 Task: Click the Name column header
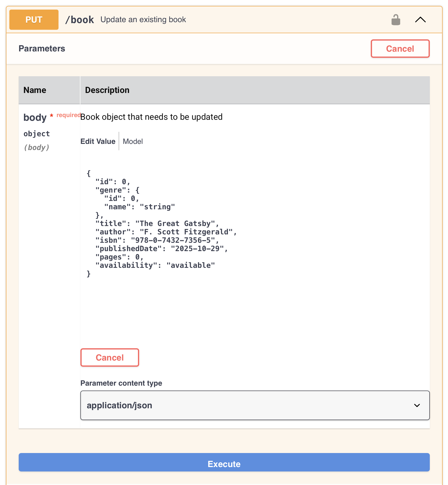(x=34, y=90)
